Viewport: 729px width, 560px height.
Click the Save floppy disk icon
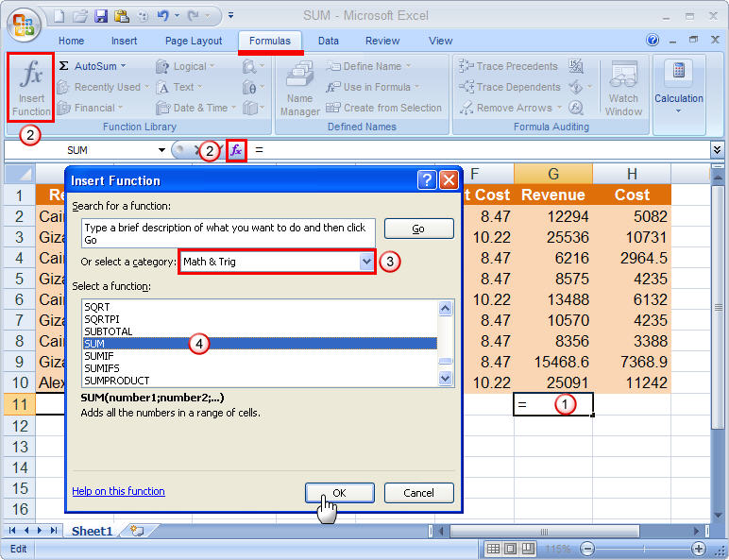pos(101,16)
